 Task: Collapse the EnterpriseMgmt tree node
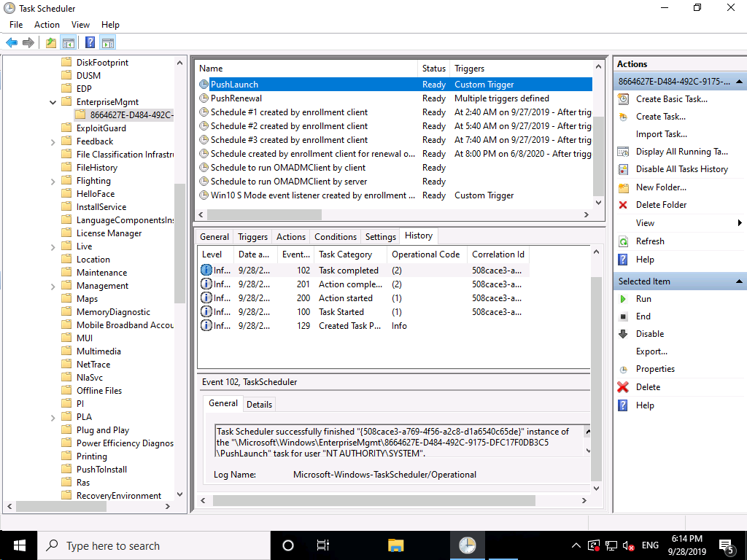tap(53, 102)
